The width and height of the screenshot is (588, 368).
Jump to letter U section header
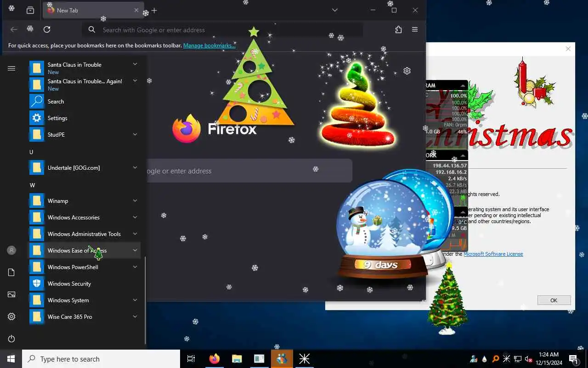pyautogui.click(x=31, y=152)
